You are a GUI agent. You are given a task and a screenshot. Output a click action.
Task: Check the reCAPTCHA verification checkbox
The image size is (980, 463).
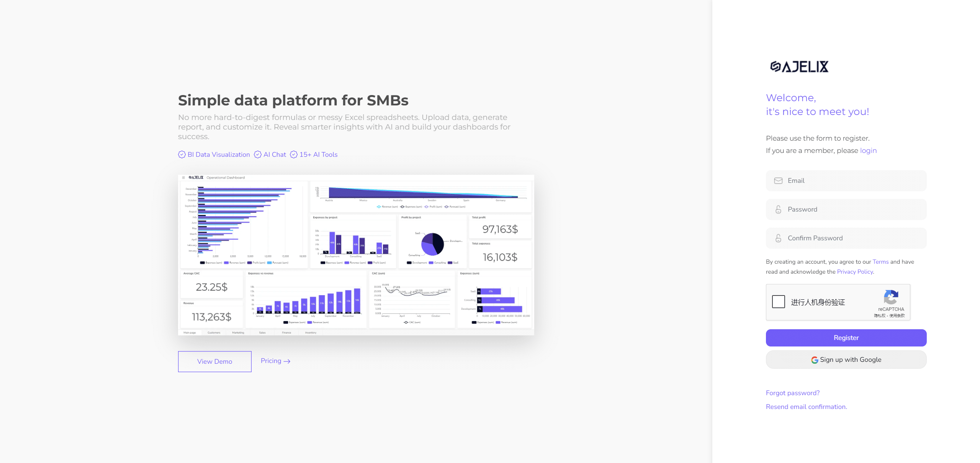tap(779, 302)
